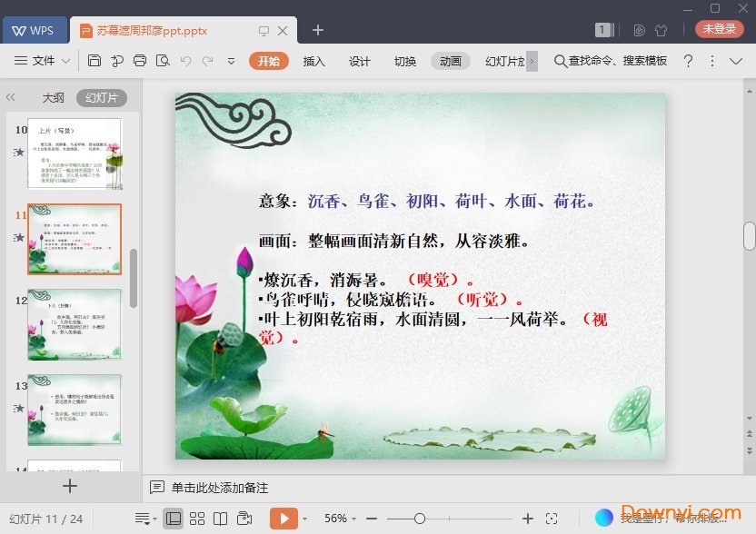The height and width of the screenshot is (534, 756).
Task: Open slideshow play options dropdown arrow
Action: [304, 519]
